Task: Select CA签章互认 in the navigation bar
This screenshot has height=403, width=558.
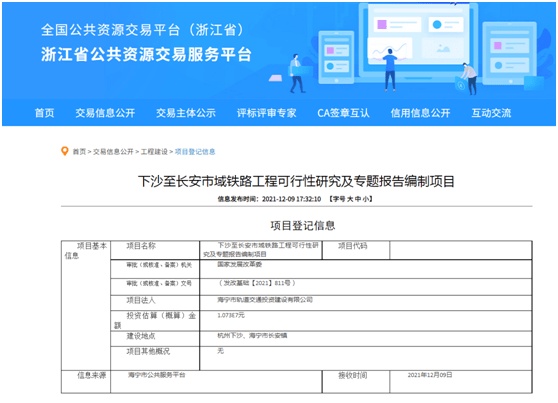Action: coord(343,113)
